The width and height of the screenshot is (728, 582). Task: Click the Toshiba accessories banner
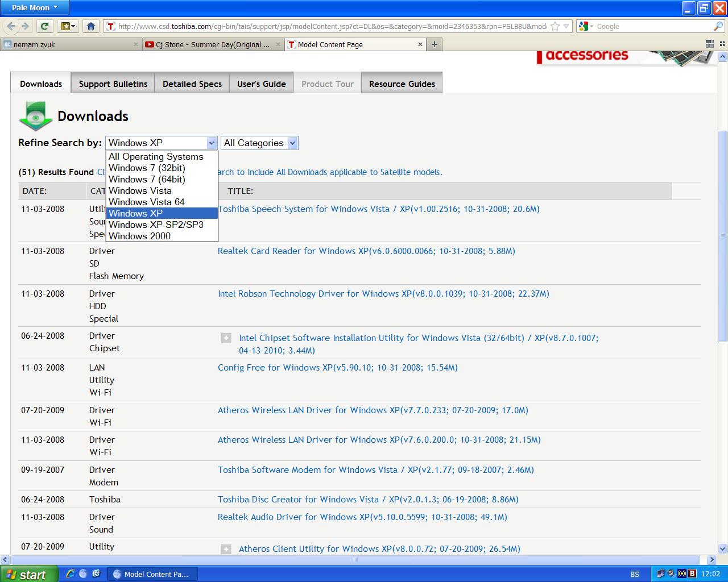coord(626,58)
